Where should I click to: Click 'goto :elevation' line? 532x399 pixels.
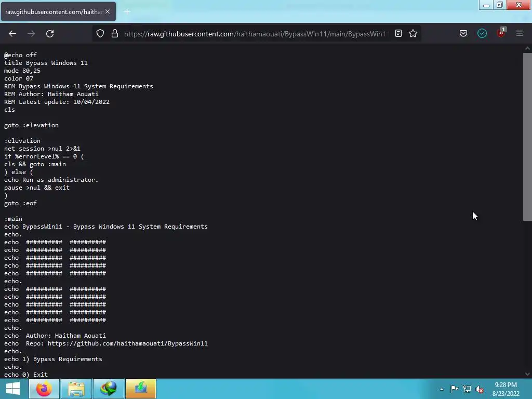point(31,125)
